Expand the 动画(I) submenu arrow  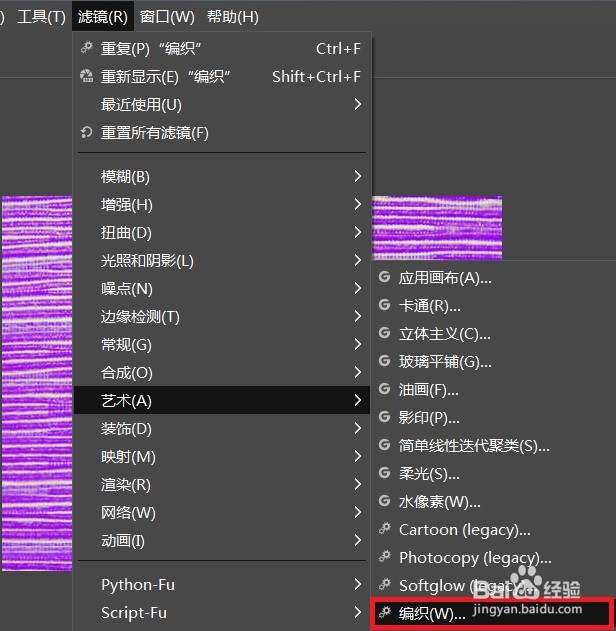[x=358, y=540]
